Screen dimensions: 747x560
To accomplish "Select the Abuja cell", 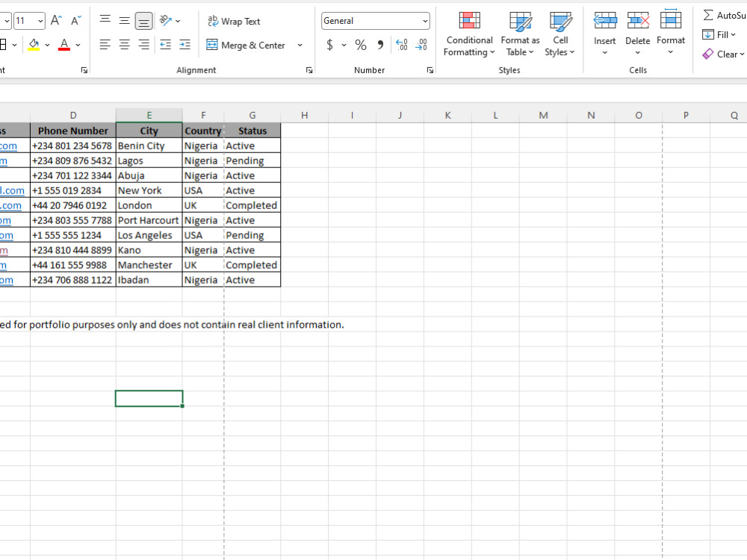I will coord(149,175).
